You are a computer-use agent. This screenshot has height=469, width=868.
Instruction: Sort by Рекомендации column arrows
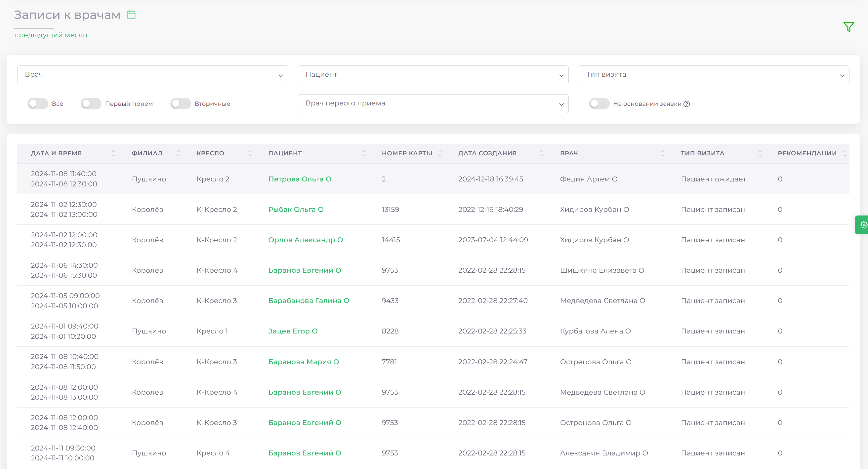coord(845,154)
